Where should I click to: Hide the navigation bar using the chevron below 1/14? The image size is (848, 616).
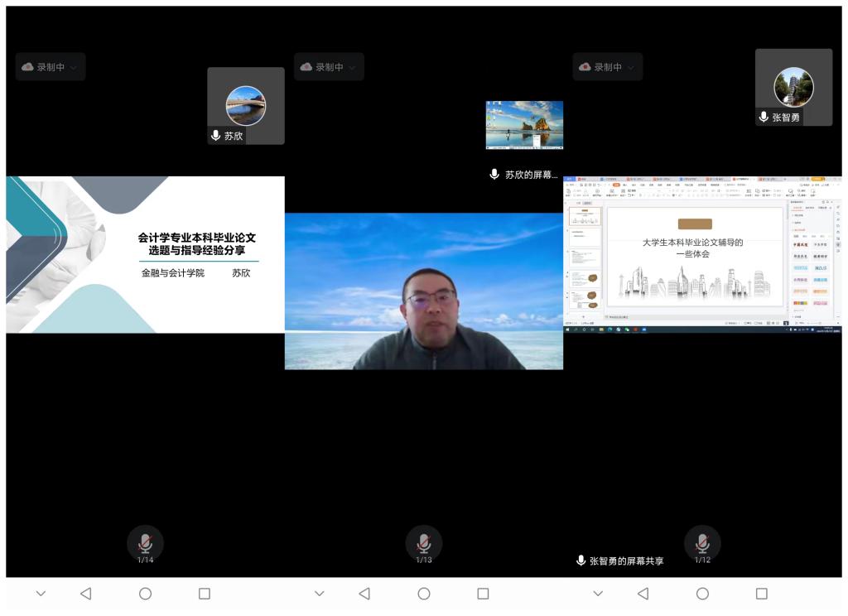(41, 594)
